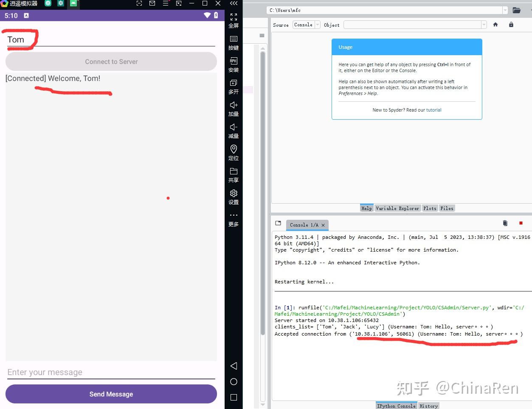Toggle the emulator fullscreen (全屏) mode

[233, 20]
